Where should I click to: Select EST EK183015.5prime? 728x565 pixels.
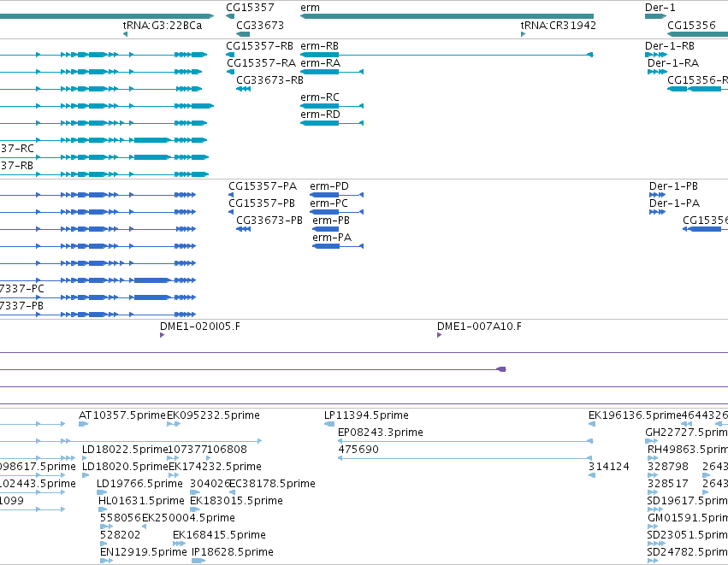195,509
